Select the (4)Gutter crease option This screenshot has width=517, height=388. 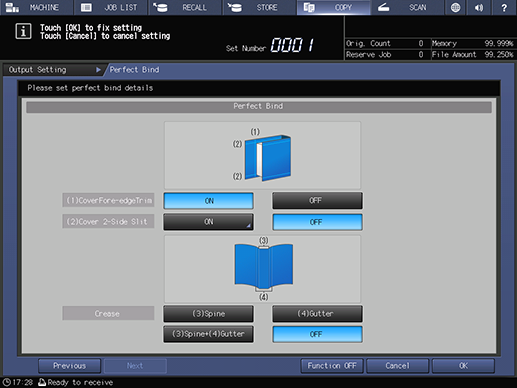[x=317, y=314]
